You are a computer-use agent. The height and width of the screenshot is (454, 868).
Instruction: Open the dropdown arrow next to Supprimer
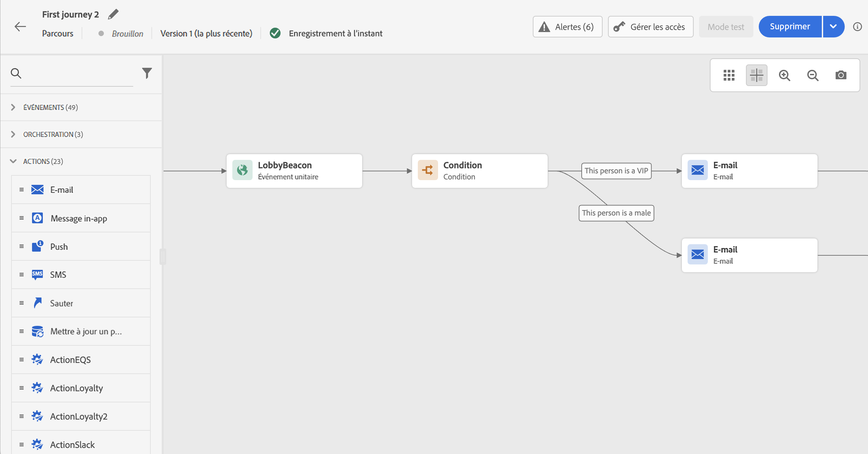pos(833,27)
